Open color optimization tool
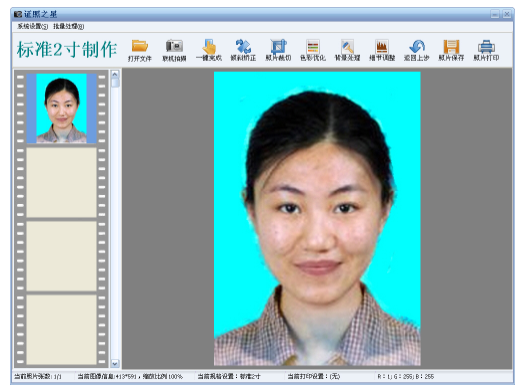Image resolution: width=526 pixels, height=387 pixels. point(313,51)
